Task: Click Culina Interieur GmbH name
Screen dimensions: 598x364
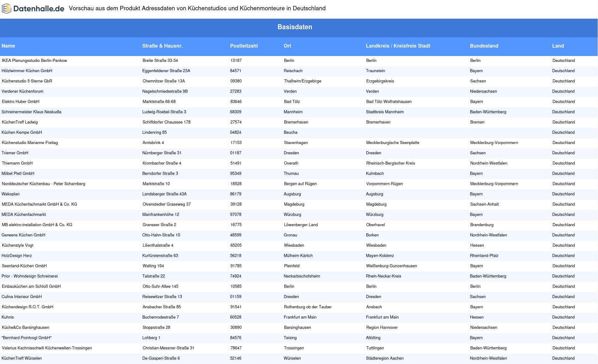Action: coord(21,297)
